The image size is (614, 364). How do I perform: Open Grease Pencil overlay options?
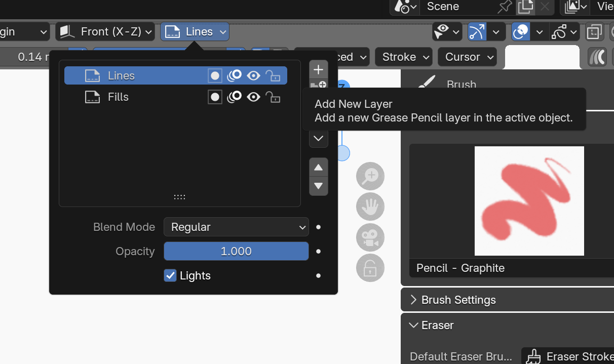pos(565,32)
